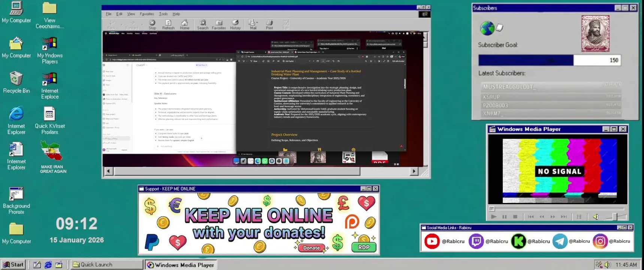Image resolution: width=644 pixels, height=270 pixels.
Task: Click the browser horizontal scrollbar left arrow
Action: [x=108, y=171]
